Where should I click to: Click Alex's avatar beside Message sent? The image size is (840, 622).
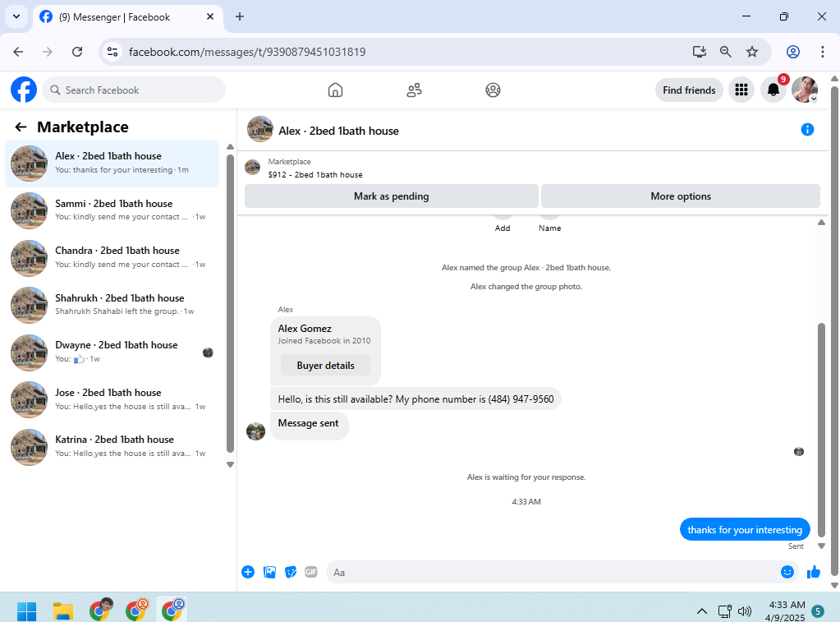[255, 431]
